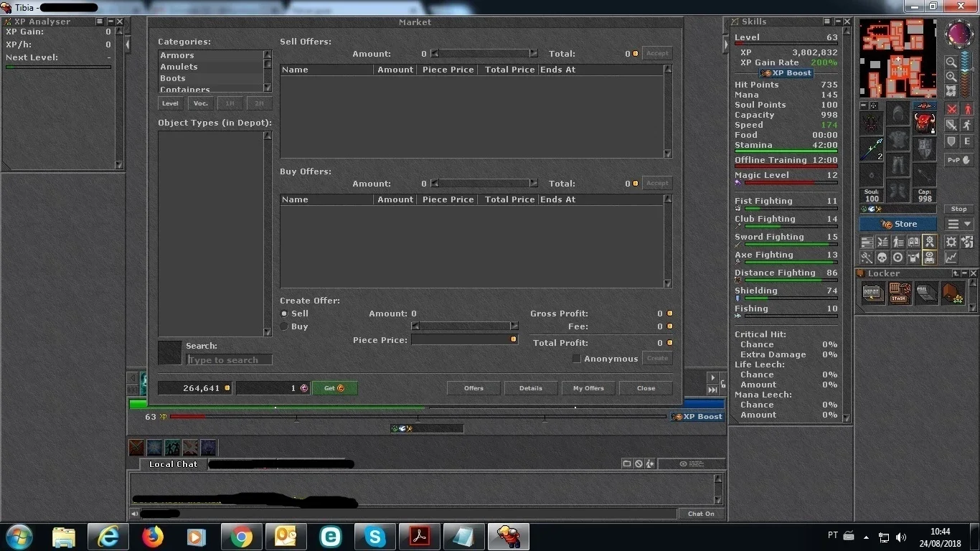The width and height of the screenshot is (980, 551).
Task: Click the Get coins button
Action: [x=334, y=388]
